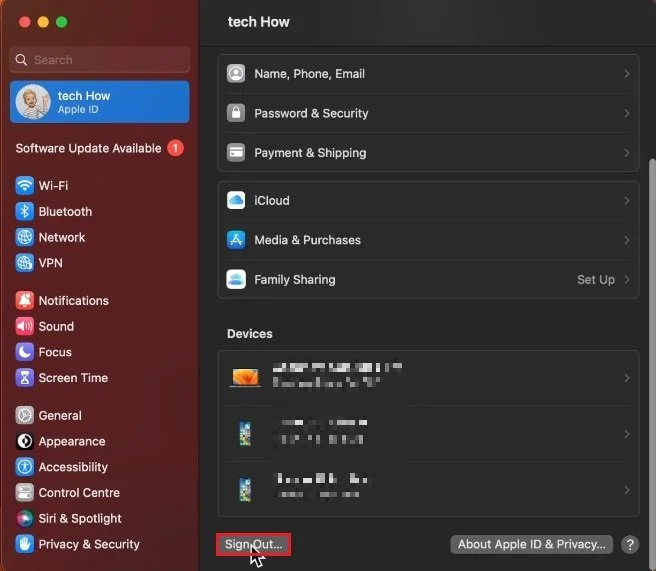Click the Bluetooth sidebar icon
656x571 pixels.
tap(25, 211)
